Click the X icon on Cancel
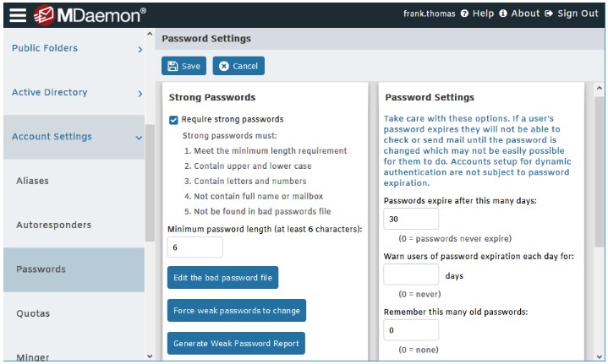Viewport: 608px width, 364px height. point(224,66)
